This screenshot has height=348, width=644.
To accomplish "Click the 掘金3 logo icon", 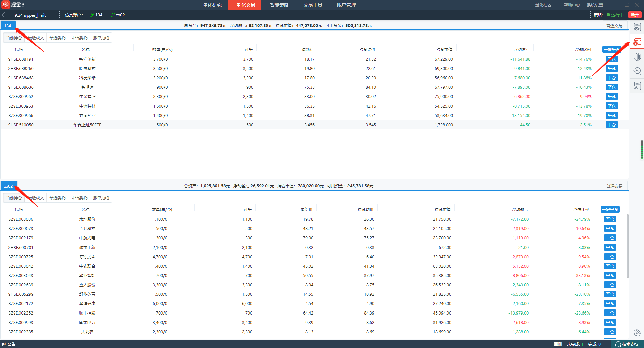I will (x=6, y=5).
